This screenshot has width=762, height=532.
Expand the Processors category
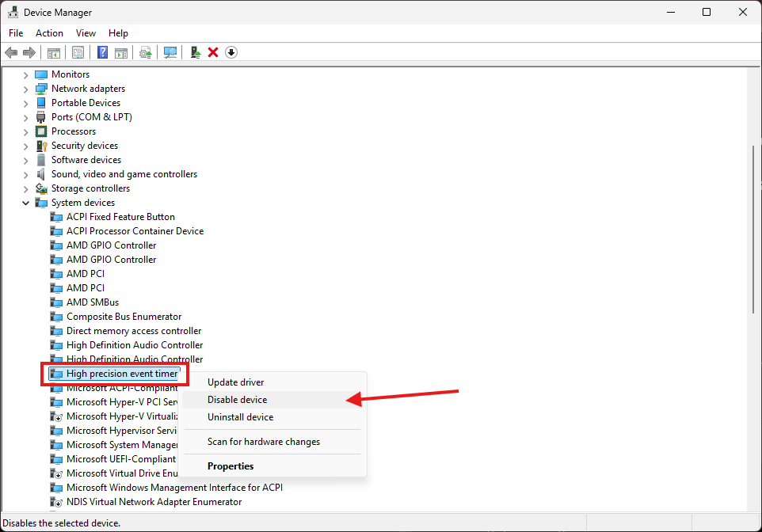pyautogui.click(x=26, y=132)
